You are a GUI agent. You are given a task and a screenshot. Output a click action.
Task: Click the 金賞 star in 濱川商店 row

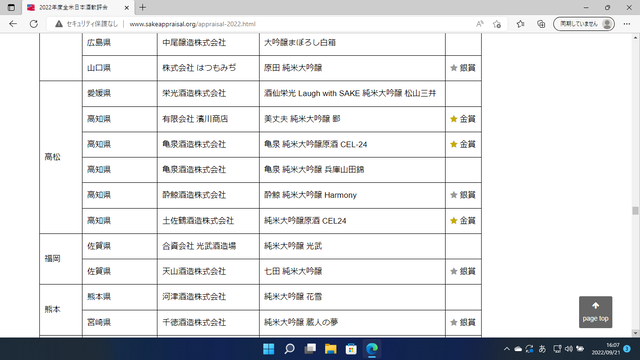(x=453, y=119)
